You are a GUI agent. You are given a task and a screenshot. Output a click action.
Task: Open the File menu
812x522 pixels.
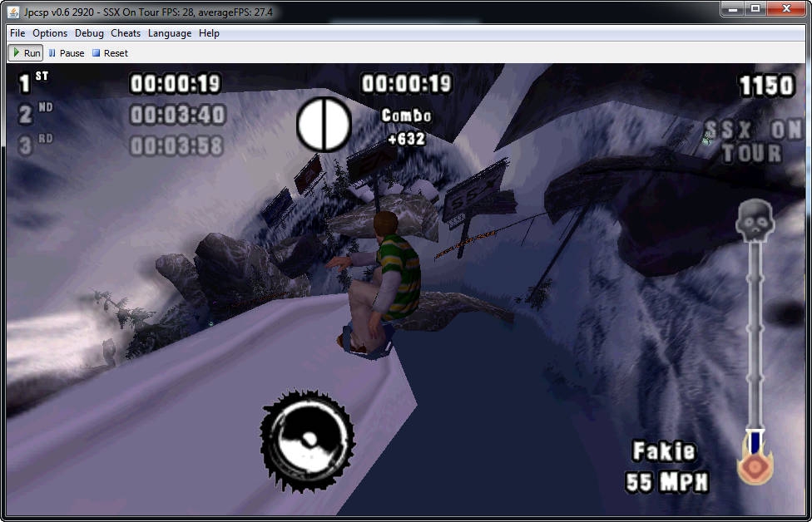[x=17, y=33]
